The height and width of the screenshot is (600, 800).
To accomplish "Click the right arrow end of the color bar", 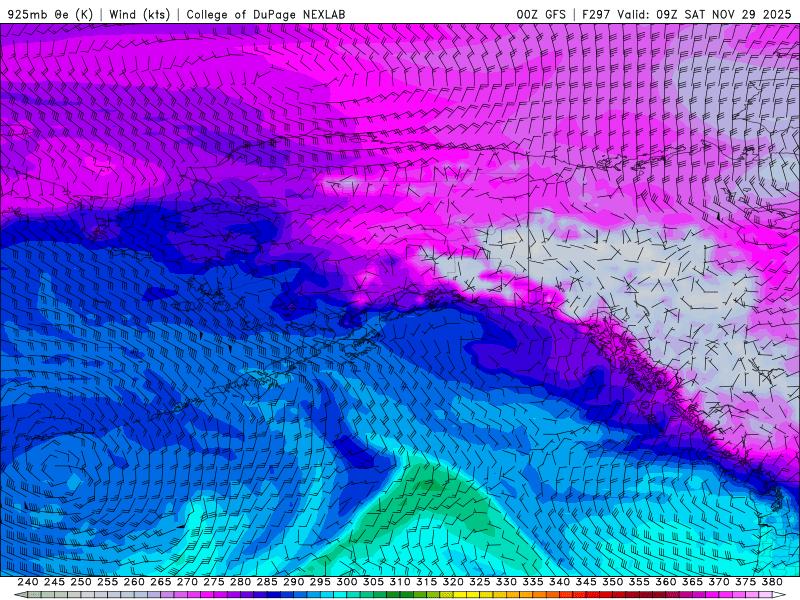I will [780, 595].
